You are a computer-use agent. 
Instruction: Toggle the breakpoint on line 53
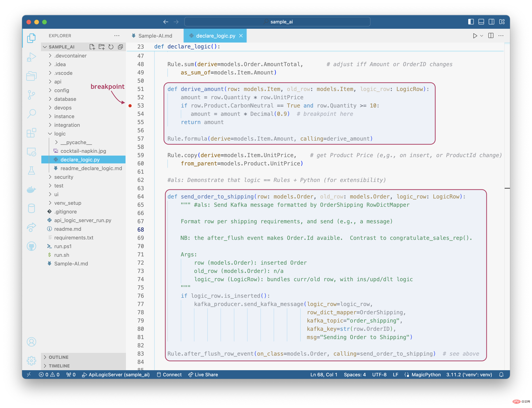point(130,105)
